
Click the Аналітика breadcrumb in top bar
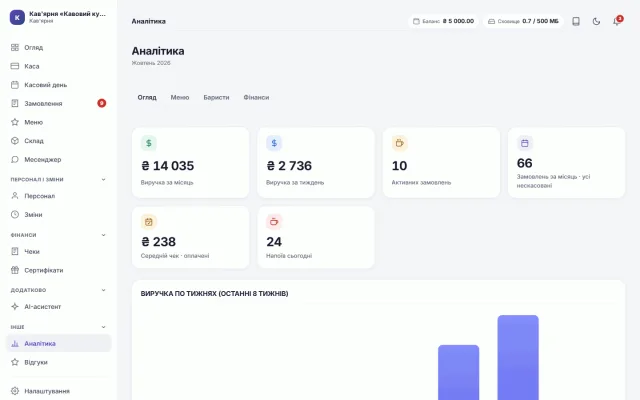pyautogui.click(x=149, y=21)
